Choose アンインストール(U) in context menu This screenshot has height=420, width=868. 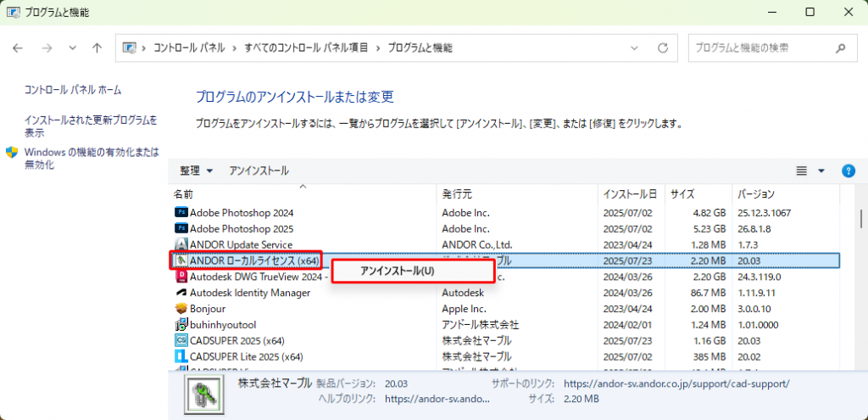pyautogui.click(x=412, y=271)
